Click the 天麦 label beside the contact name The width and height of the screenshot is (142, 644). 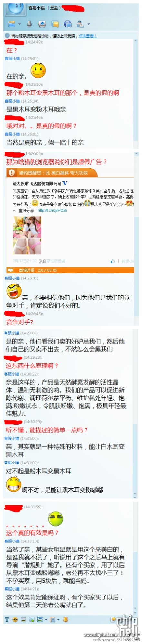pos(54,8)
